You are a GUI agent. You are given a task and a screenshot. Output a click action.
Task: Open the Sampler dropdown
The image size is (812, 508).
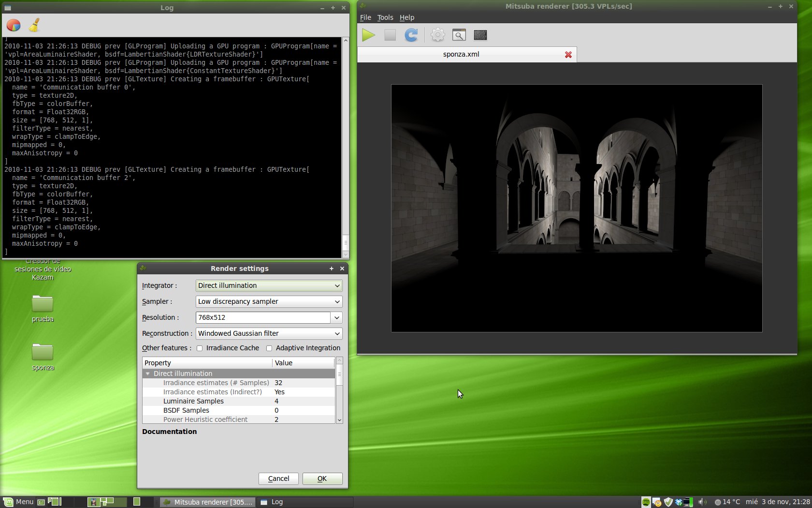pyautogui.click(x=269, y=302)
